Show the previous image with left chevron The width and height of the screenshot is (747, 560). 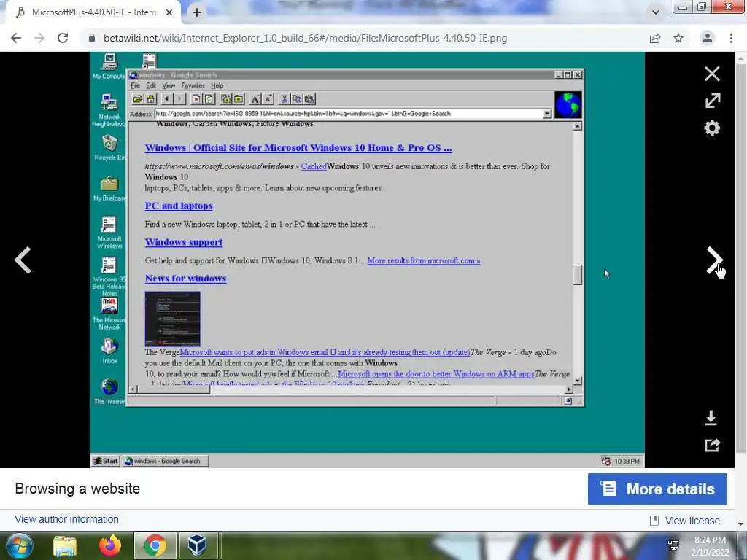pos(23,260)
